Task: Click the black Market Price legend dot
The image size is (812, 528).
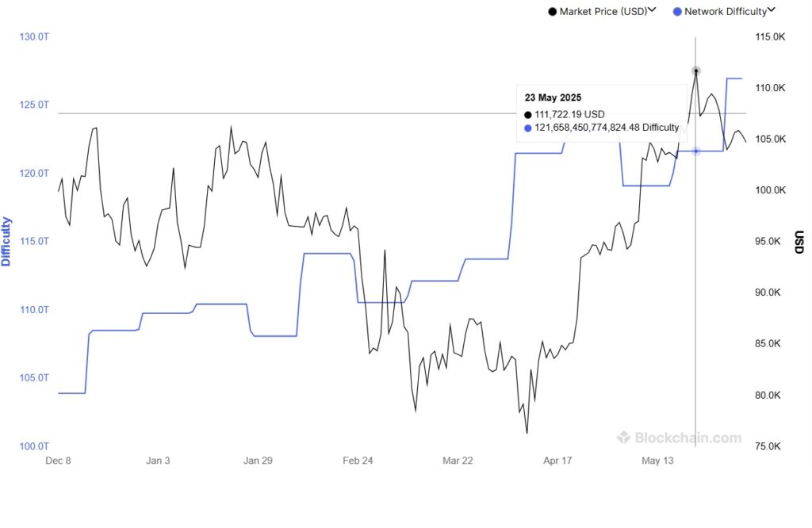Action: pos(552,11)
